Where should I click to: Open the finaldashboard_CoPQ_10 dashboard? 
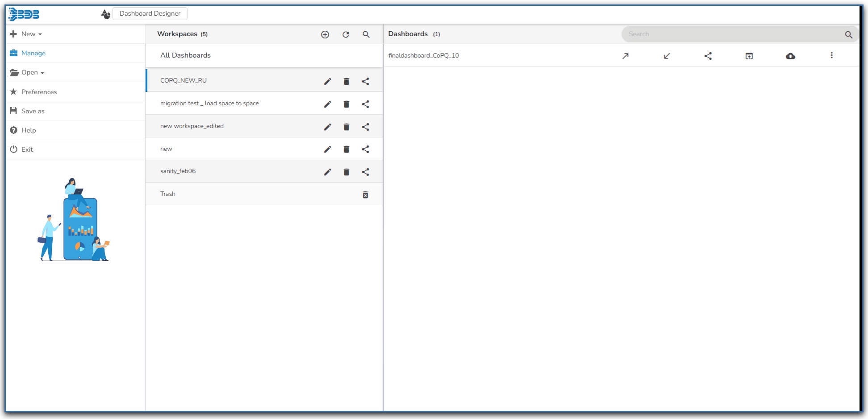point(424,55)
